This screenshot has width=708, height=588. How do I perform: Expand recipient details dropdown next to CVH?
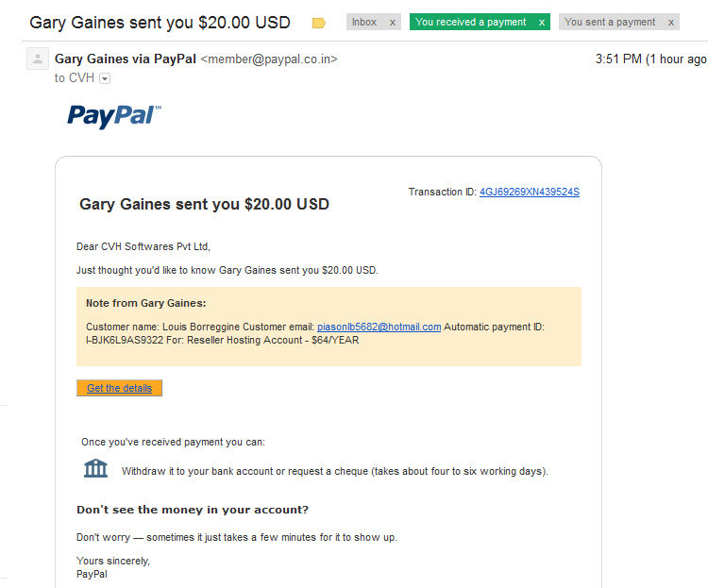(x=105, y=78)
